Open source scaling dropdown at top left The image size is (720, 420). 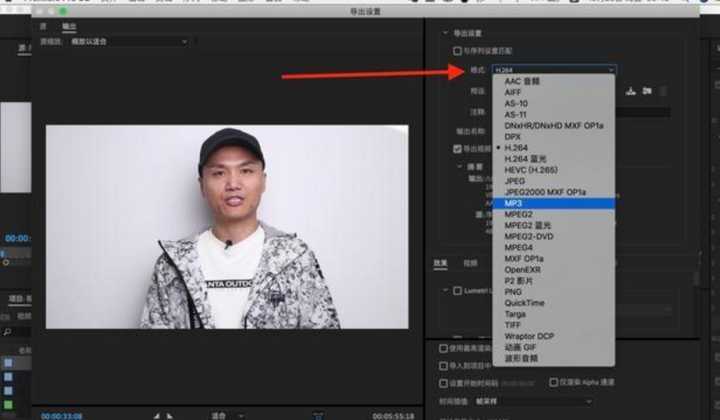pos(129,42)
